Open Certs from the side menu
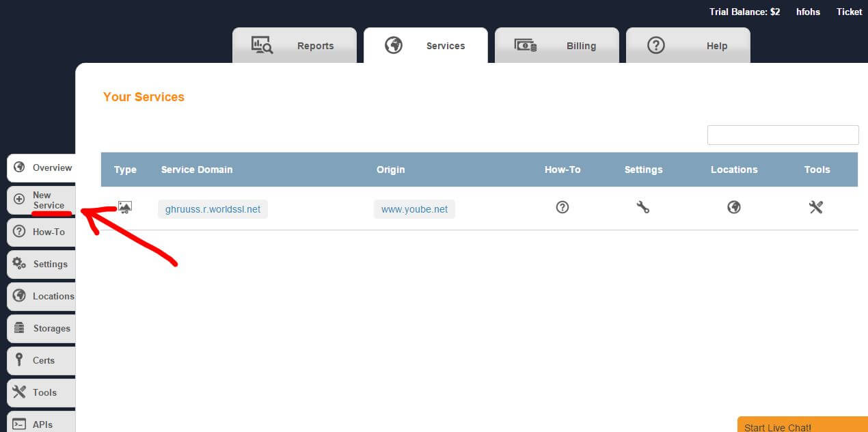The height and width of the screenshot is (432, 868). [42, 360]
